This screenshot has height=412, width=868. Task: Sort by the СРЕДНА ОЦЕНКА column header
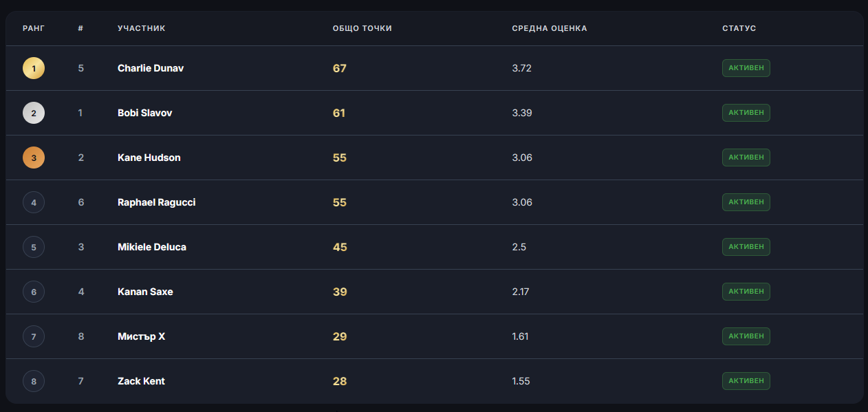pos(550,28)
